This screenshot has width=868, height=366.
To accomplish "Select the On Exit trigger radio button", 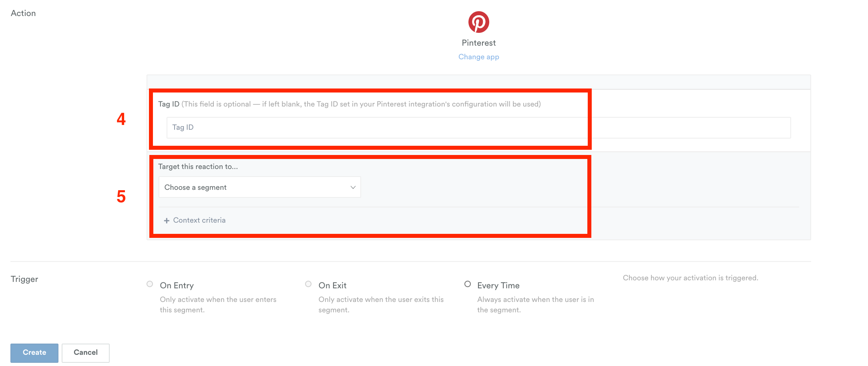I will point(308,284).
